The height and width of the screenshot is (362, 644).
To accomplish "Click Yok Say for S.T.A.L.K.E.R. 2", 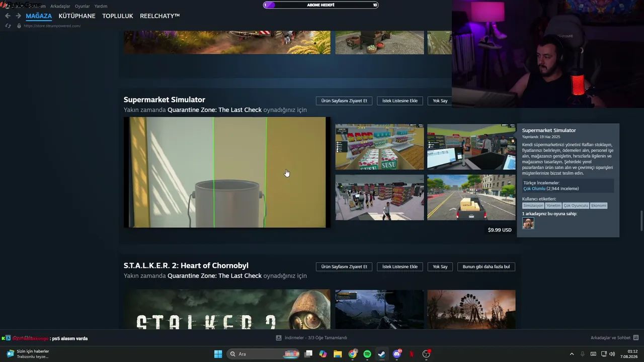I will pos(440,266).
